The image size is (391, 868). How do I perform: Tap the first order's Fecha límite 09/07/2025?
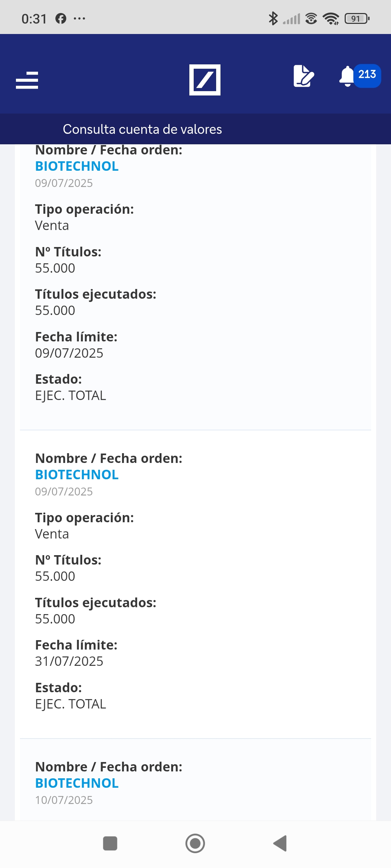[69, 353]
